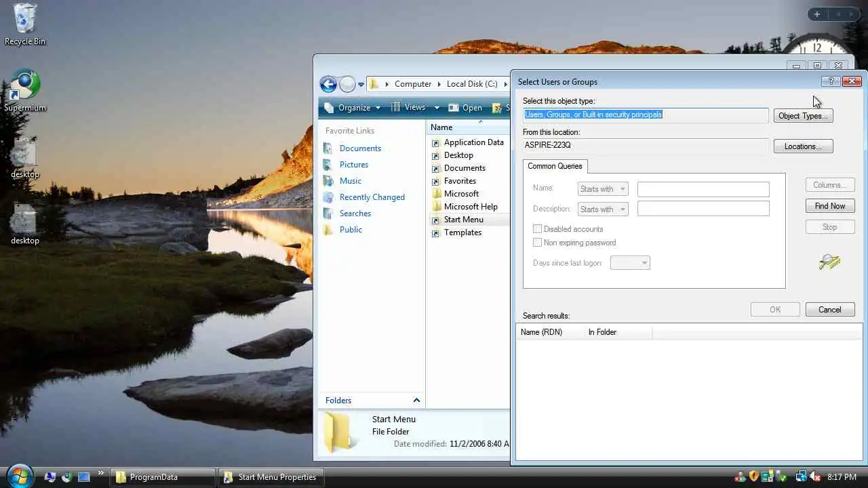Launch the Supermium desktop shortcut
Viewport: 868px width, 488px height.
[x=25, y=90]
